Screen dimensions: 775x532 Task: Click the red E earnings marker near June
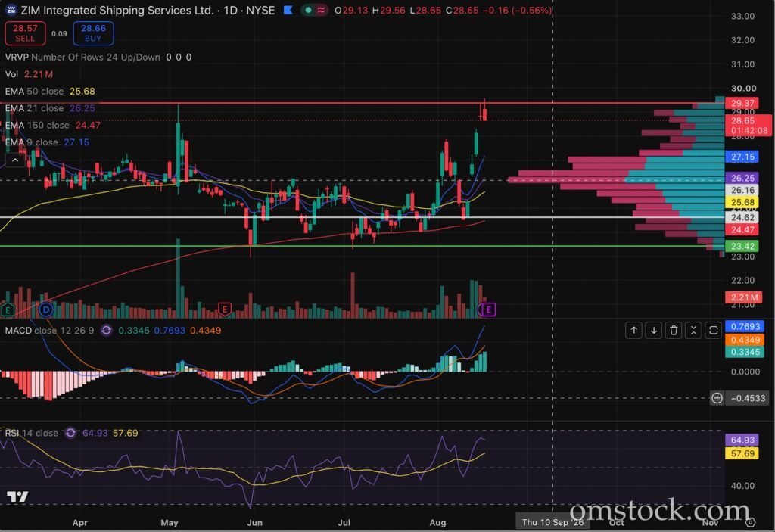coord(225,310)
